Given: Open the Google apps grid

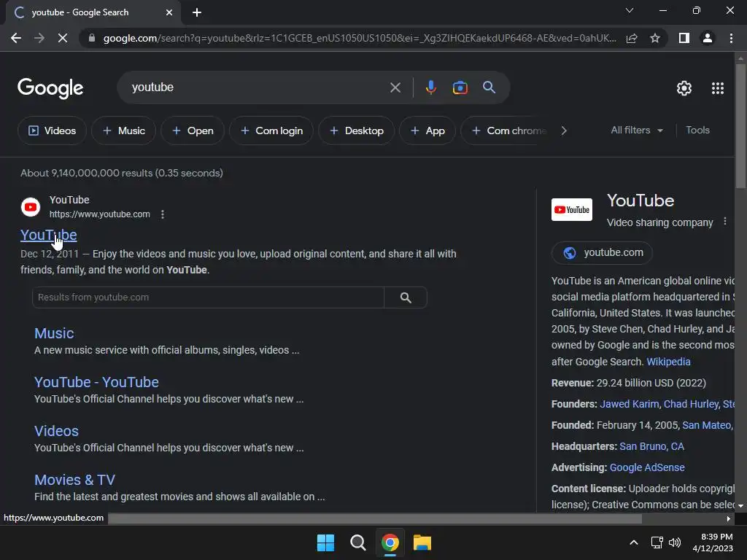Looking at the screenshot, I should coord(718,88).
